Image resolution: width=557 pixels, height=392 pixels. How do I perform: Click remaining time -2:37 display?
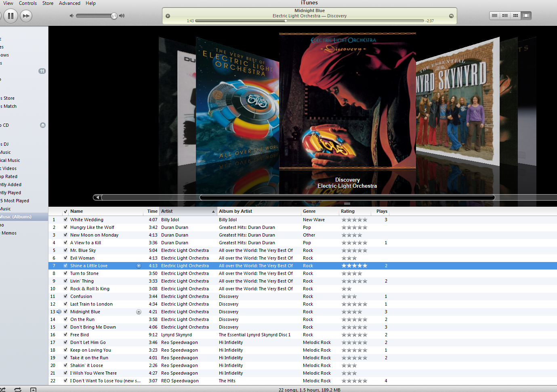click(x=430, y=21)
